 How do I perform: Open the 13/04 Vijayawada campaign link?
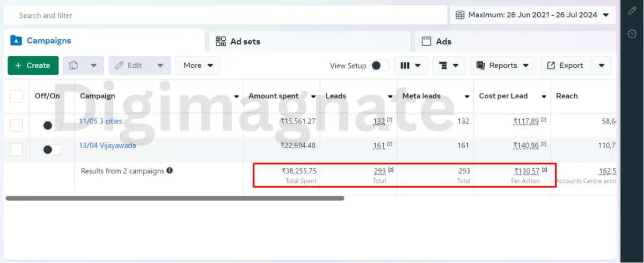click(107, 145)
